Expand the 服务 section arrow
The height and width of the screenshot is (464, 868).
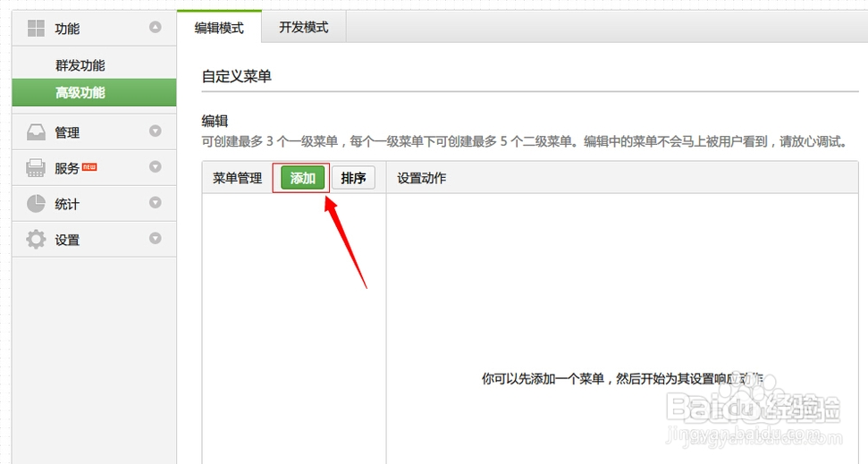coord(156,166)
